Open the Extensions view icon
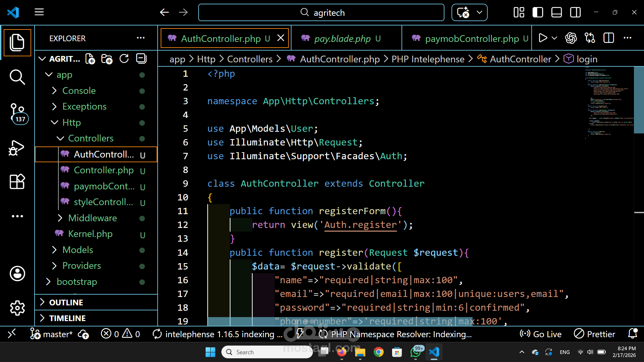This screenshot has width=644, height=362. point(17,182)
